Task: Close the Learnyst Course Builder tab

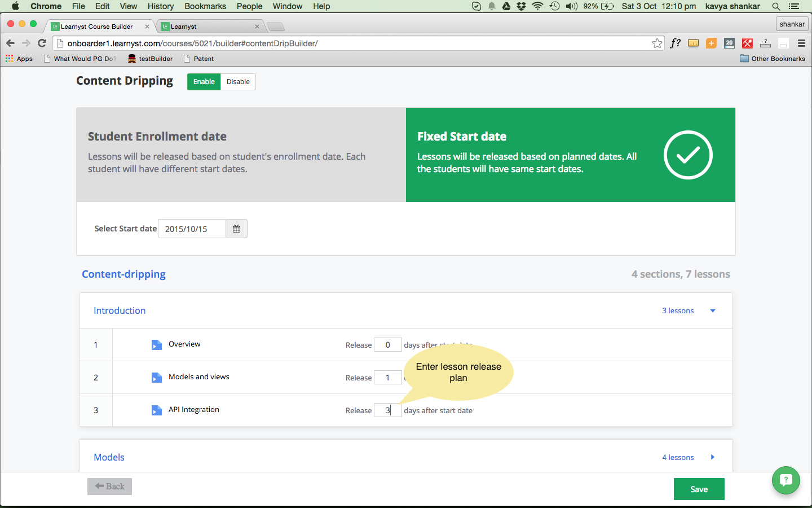Action: (x=147, y=27)
